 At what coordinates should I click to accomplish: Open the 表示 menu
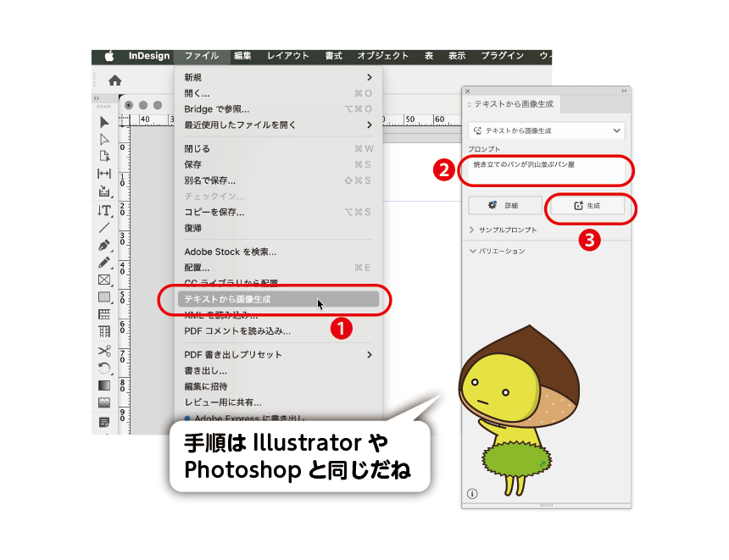(x=457, y=56)
